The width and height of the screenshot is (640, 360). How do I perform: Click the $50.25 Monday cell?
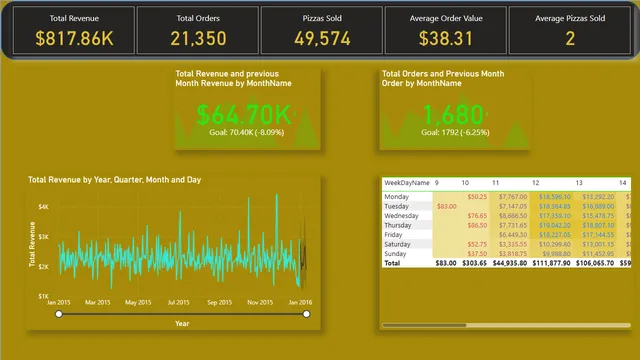point(477,197)
